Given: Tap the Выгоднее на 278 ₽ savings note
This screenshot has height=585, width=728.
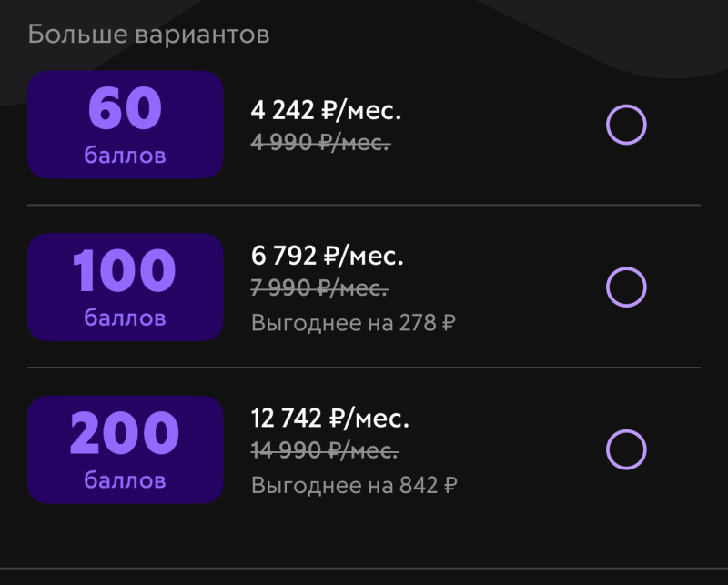Looking at the screenshot, I should pyautogui.click(x=353, y=323).
